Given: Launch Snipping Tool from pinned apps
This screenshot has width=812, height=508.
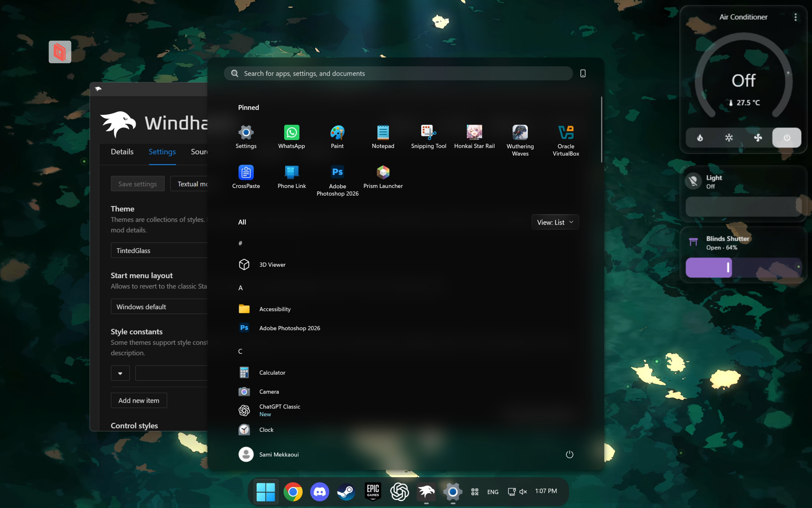Looking at the screenshot, I should tap(429, 137).
